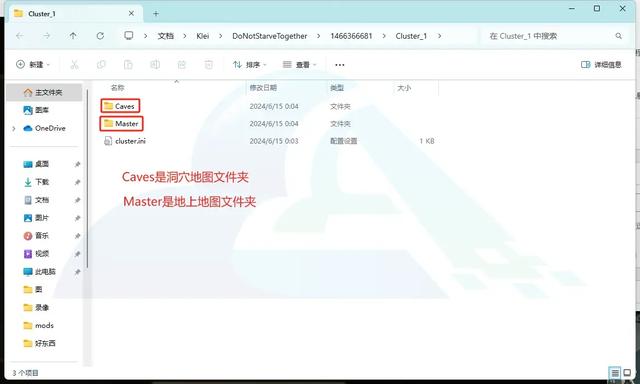Viewport: 640px width, 384px height.
Task: Sort by 名称 column header
Action: tap(118, 87)
